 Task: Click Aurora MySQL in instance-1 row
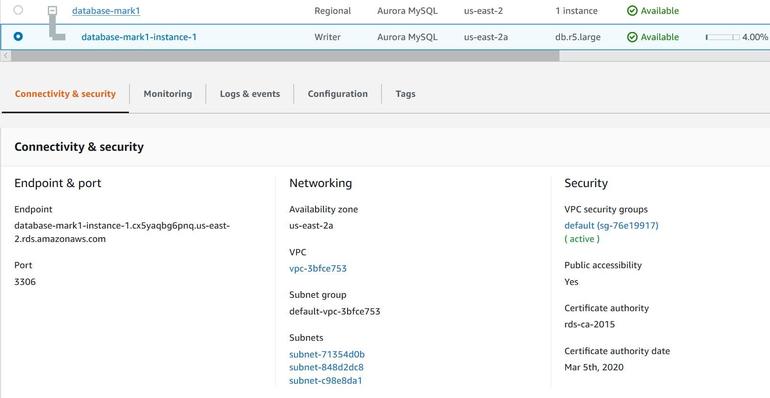(x=407, y=37)
